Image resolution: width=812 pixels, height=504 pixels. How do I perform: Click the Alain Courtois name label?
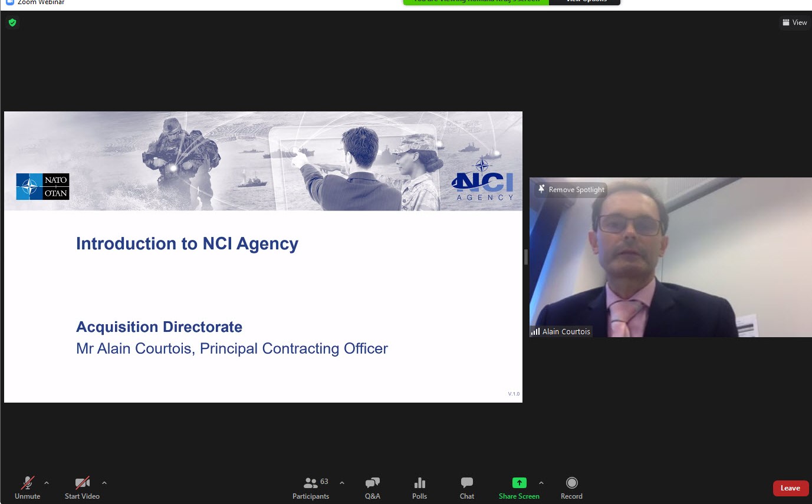click(x=561, y=331)
